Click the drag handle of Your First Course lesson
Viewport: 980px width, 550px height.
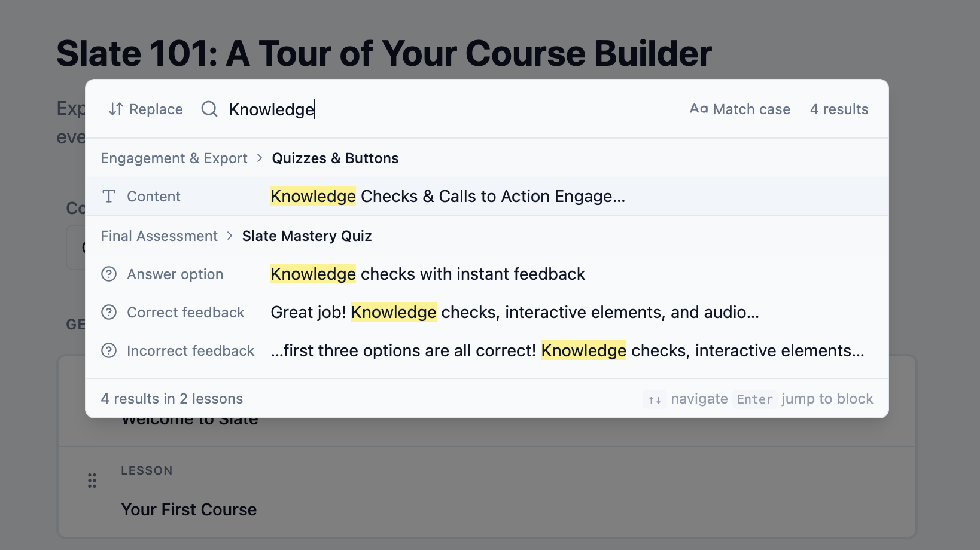(92, 480)
